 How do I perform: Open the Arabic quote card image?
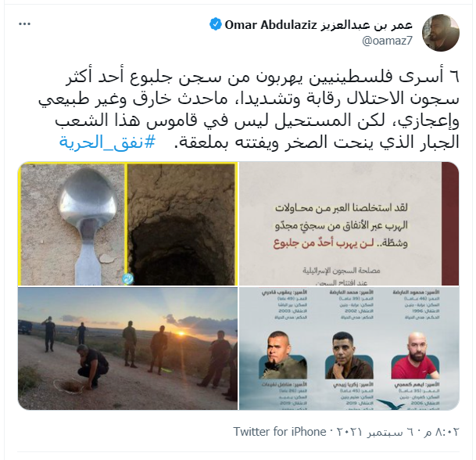tap(349, 224)
